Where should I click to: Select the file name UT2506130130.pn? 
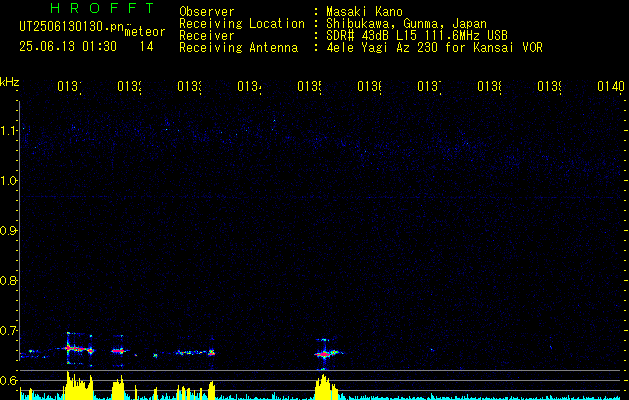[x=72, y=27]
